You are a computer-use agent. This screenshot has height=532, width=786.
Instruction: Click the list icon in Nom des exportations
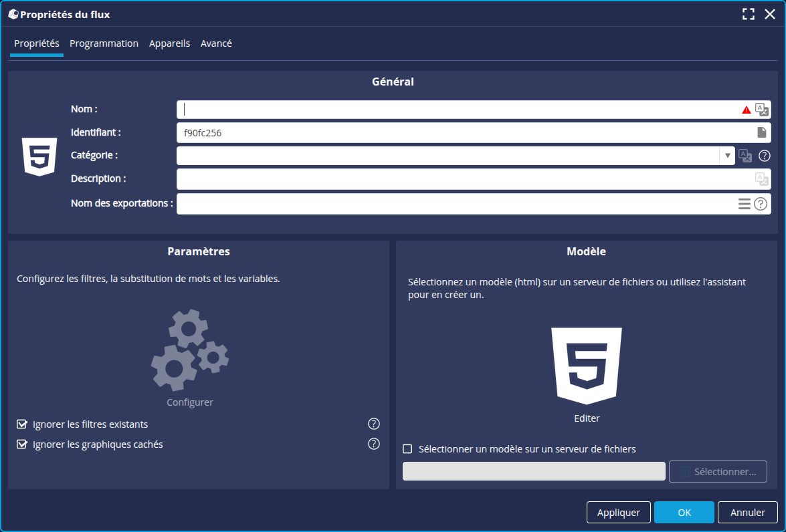[x=744, y=204]
